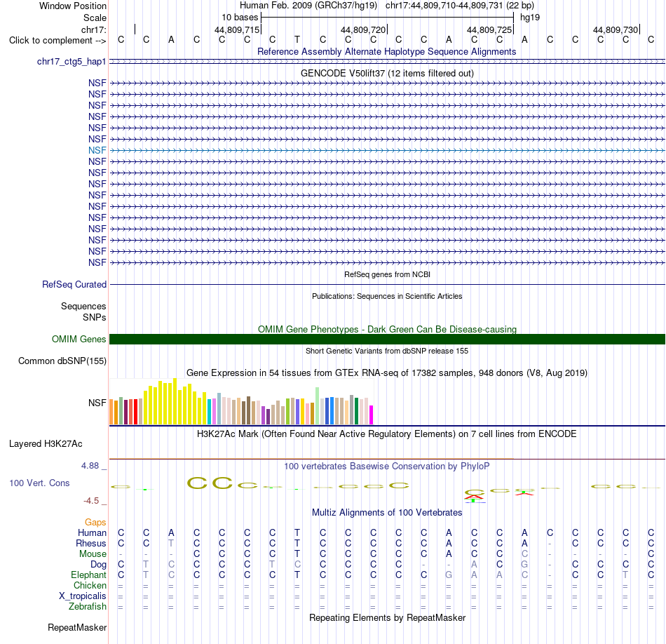Viewport: 666px width, 644px height.
Task: Click the T base in Mouse alignment row
Action: 297,554
